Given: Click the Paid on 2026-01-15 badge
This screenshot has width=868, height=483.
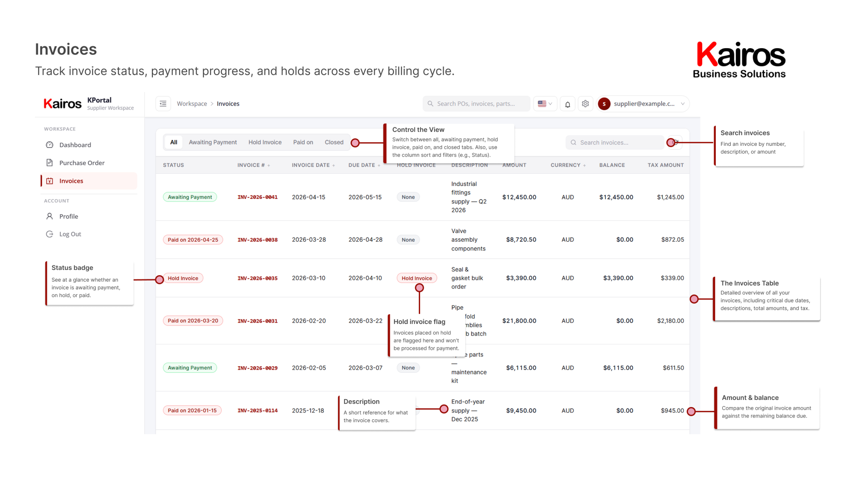Looking at the screenshot, I should [x=192, y=410].
